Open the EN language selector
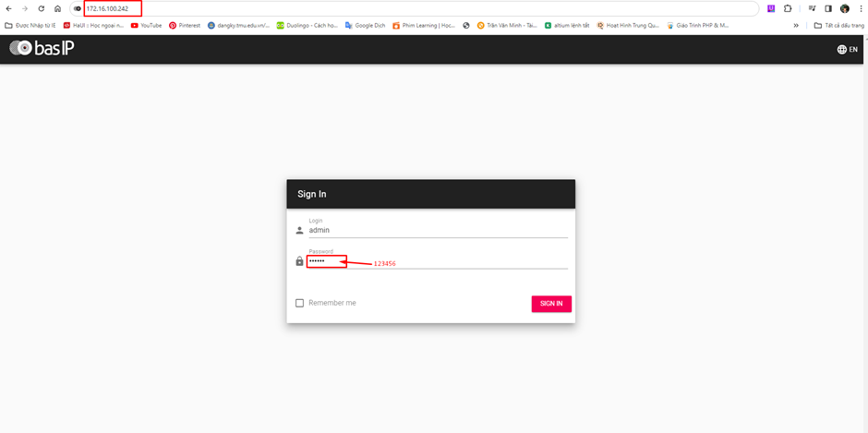Viewport: 868px width, 433px height. [x=847, y=49]
